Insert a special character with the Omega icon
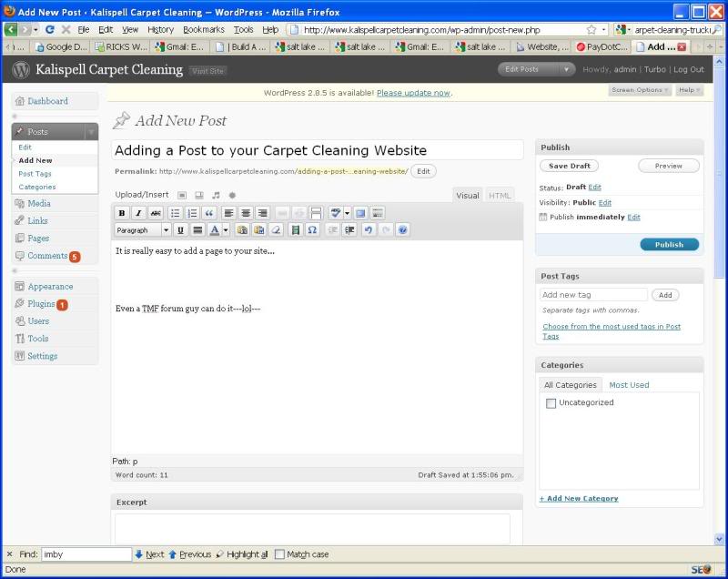Screen dimensions: 728x579 point(310,229)
